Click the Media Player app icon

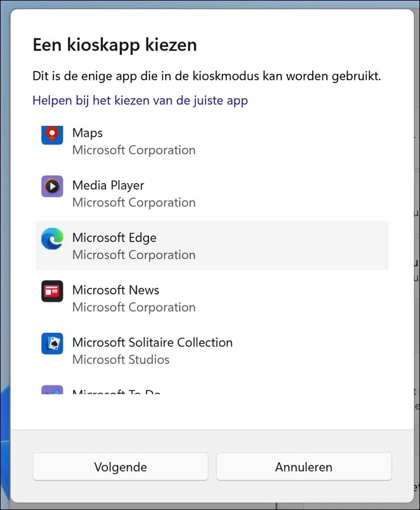pos(52,187)
